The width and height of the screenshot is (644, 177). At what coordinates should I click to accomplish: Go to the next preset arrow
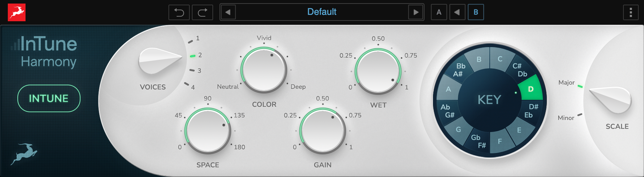416,12
